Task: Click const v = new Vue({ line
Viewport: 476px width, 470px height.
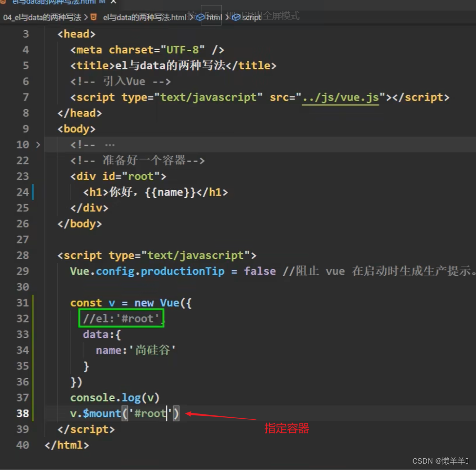Action: (x=131, y=303)
